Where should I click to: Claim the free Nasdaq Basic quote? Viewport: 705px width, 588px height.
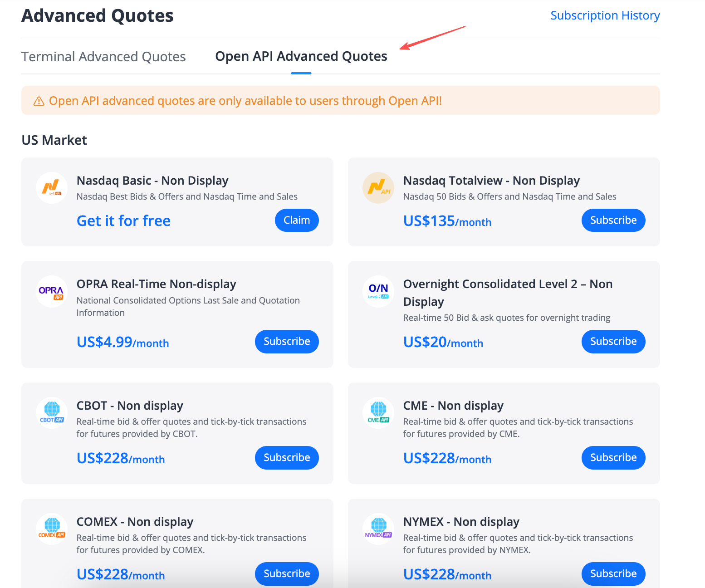point(297,220)
